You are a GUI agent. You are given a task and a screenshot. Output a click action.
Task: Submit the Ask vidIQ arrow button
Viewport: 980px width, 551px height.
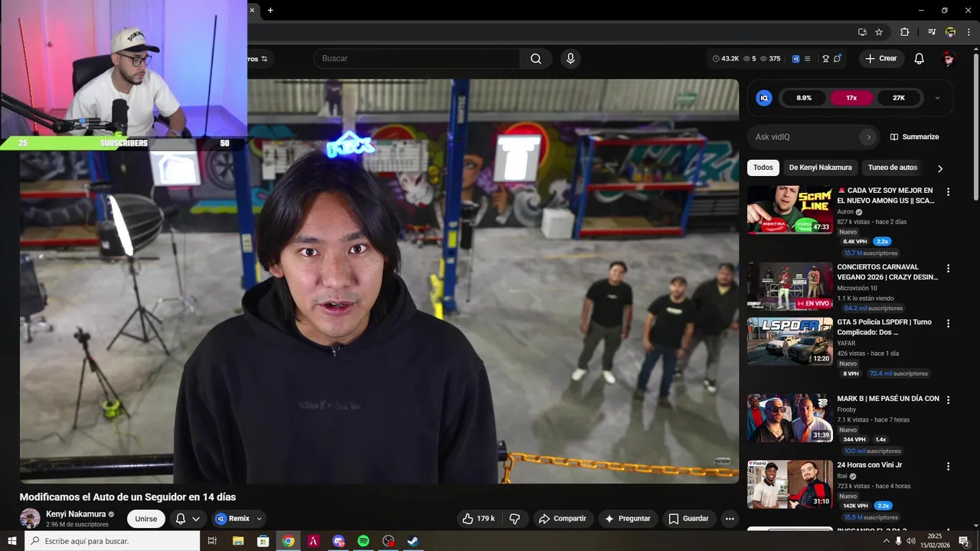click(868, 137)
